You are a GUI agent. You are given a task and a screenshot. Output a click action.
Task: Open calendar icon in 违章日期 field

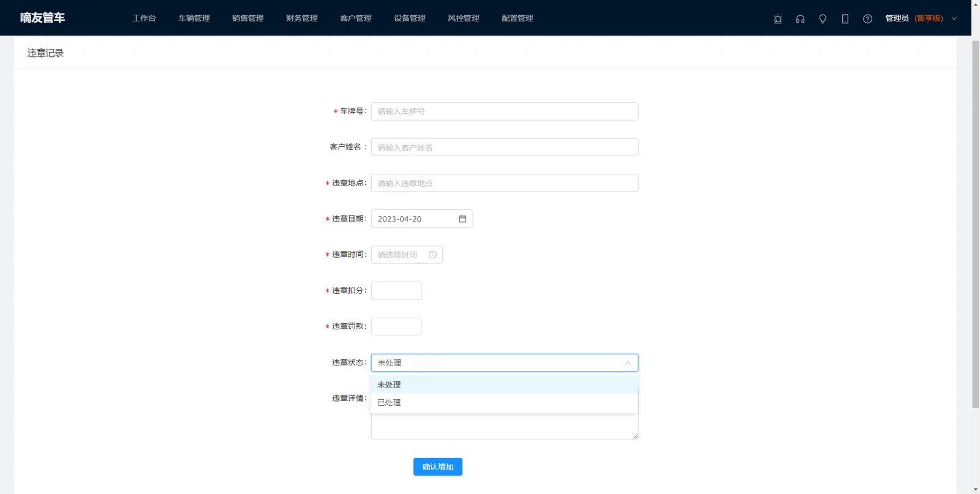click(462, 219)
